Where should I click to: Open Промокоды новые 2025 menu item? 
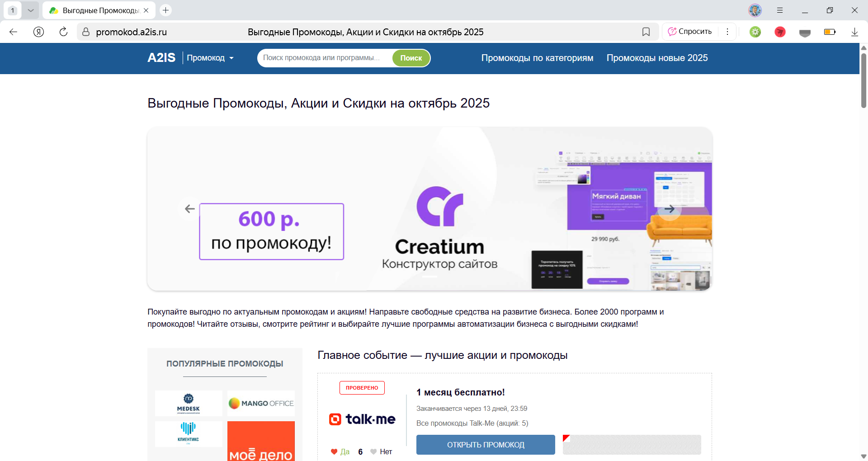tap(657, 58)
